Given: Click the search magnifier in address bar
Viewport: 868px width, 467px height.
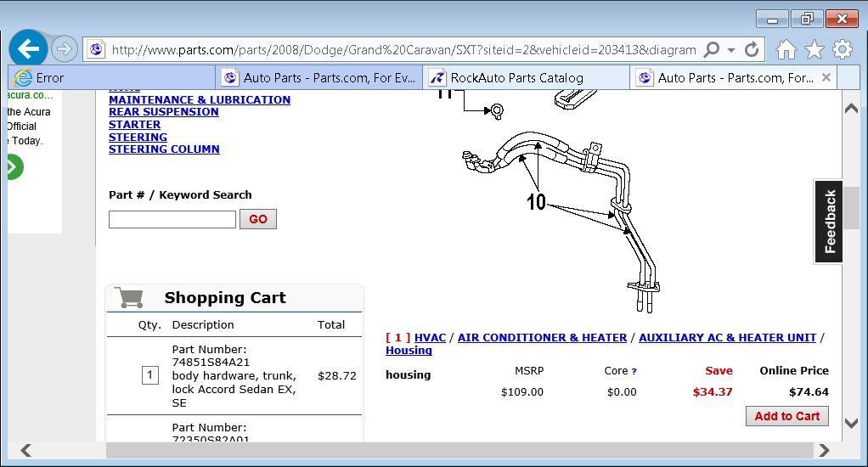Looking at the screenshot, I should tap(712, 50).
